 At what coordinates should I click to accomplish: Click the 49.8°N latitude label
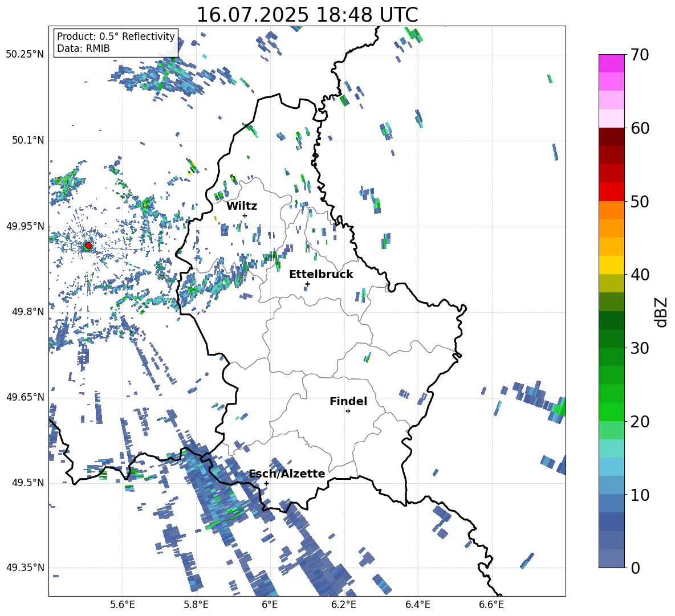27,312
